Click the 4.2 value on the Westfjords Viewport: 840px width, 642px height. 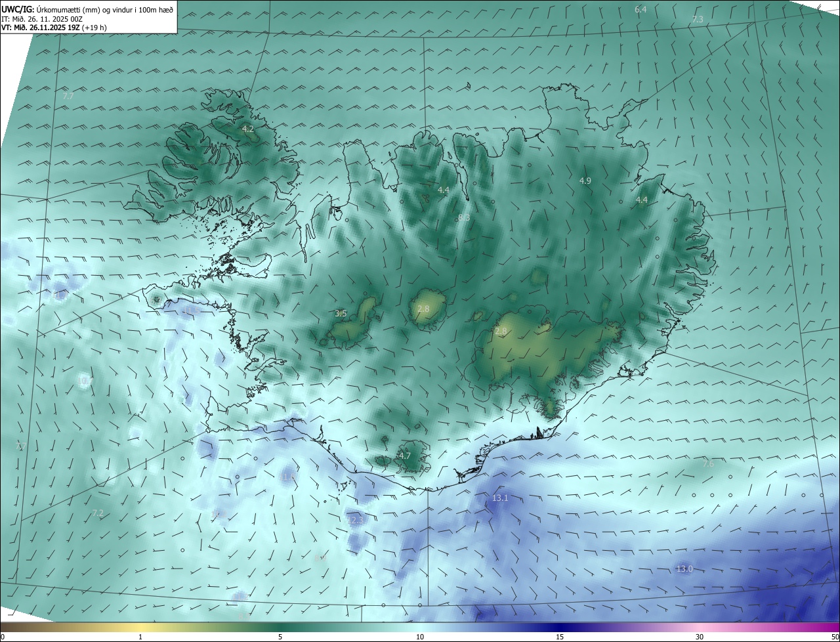tap(247, 129)
